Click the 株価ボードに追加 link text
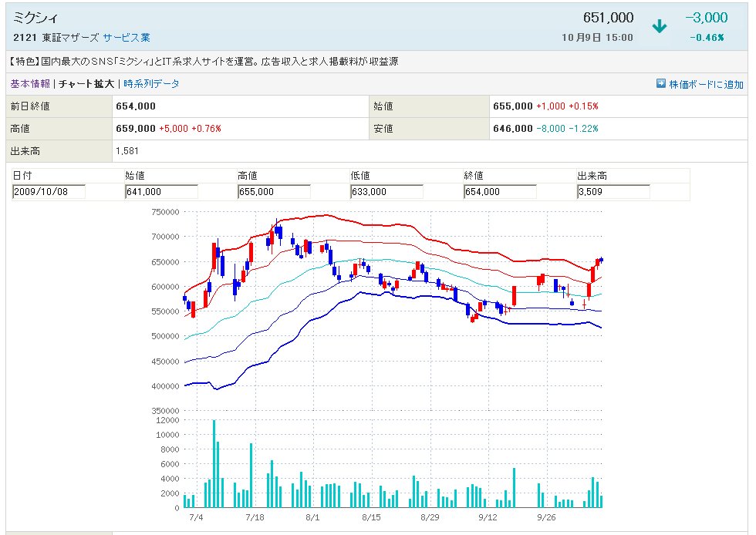This screenshot has width=756, height=535. tap(706, 84)
